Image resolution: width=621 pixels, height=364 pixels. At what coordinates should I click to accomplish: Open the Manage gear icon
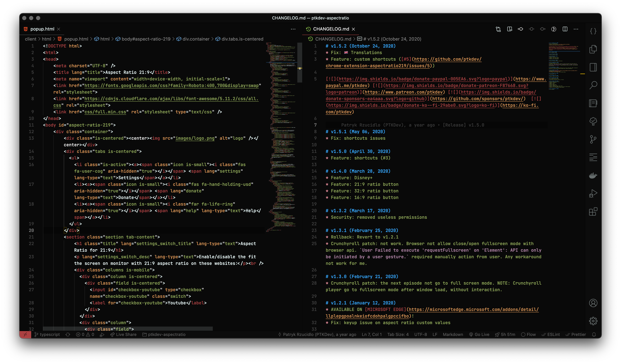(x=593, y=321)
